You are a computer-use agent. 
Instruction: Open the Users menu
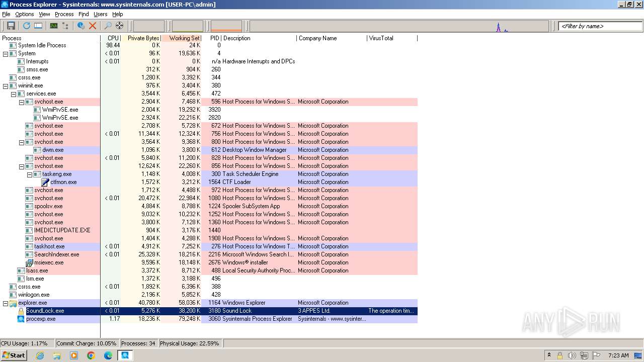[x=100, y=14]
